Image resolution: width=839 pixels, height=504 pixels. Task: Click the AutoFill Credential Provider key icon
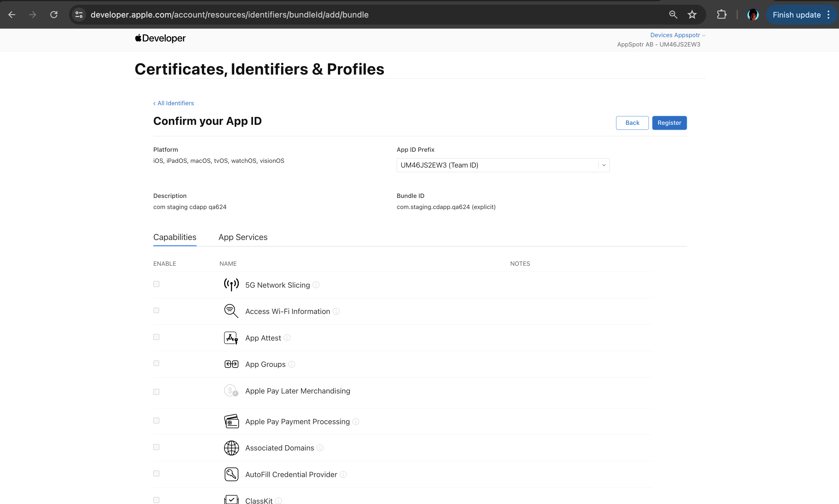point(231,474)
